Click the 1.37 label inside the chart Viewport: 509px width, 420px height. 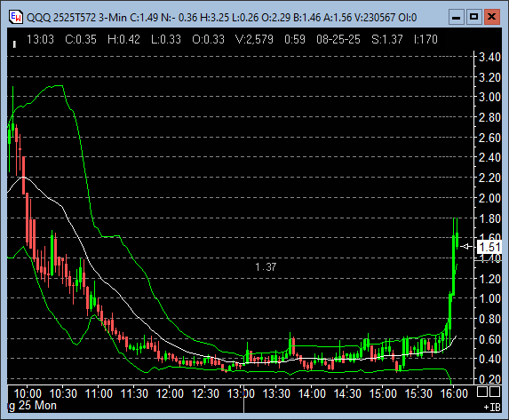click(266, 267)
